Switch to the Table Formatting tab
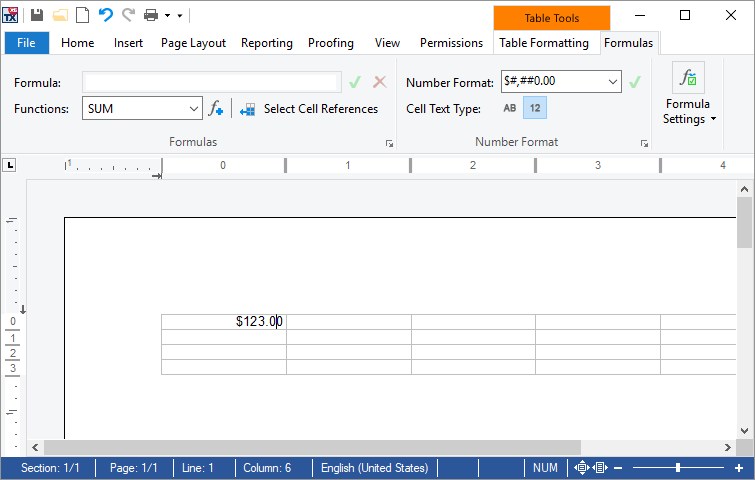The width and height of the screenshot is (755, 480). coord(544,43)
